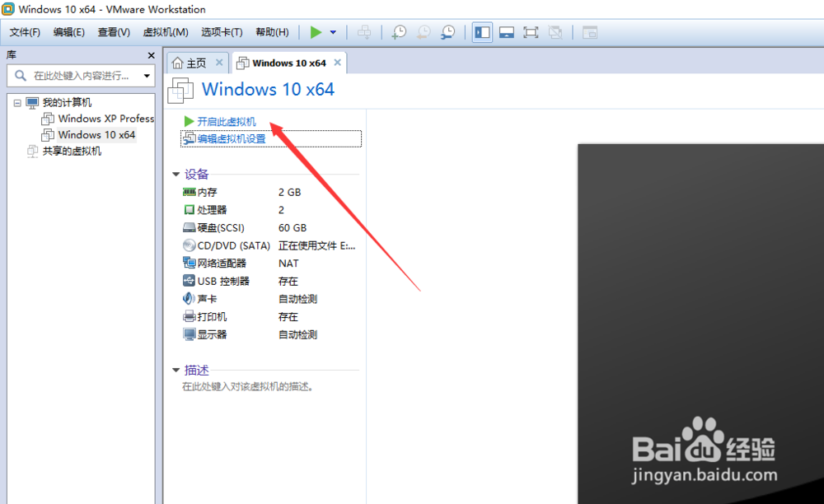
Task: Click the 声卡 自动检测 value
Action: [x=298, y=299]
